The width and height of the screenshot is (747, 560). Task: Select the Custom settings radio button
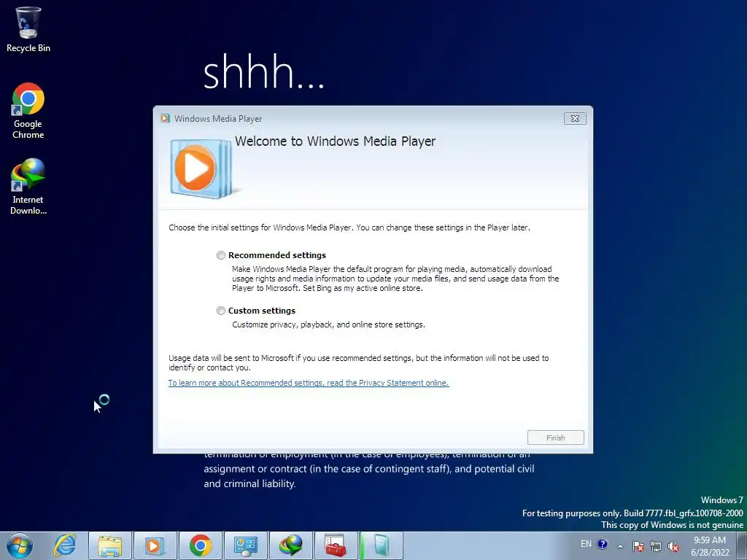pos(220,311)
